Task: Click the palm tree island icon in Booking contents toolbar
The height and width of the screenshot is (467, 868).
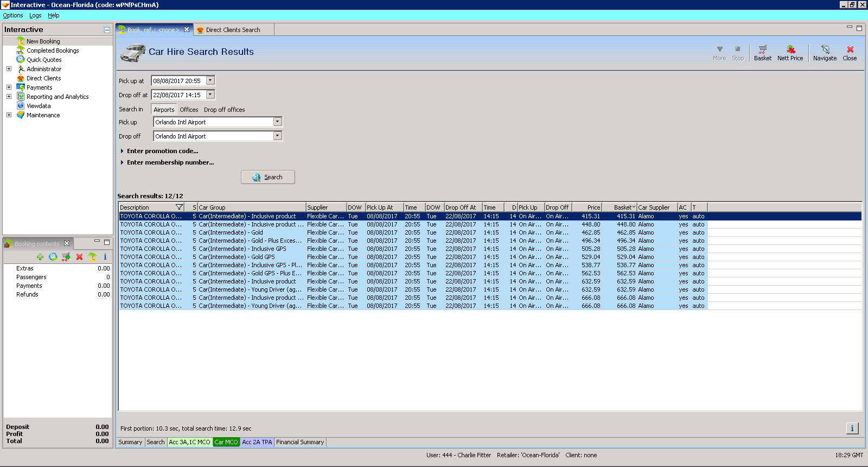Action: pyautogui.click(x=92, y=257)
